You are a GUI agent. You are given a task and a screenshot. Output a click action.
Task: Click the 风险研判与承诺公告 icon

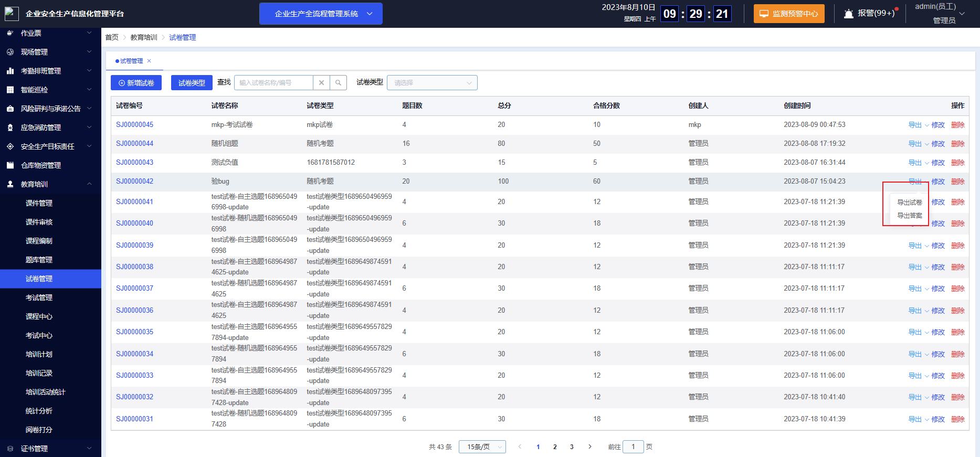coord(10,109)
